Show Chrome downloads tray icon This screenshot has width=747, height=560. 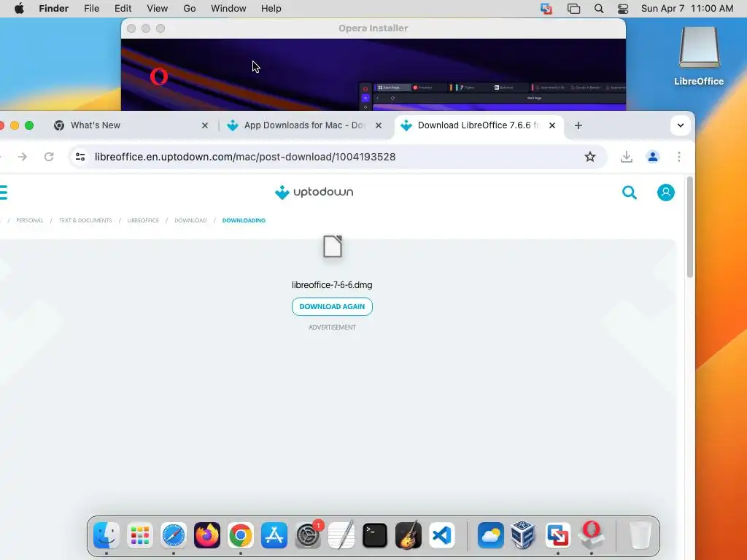click(627, 157)
